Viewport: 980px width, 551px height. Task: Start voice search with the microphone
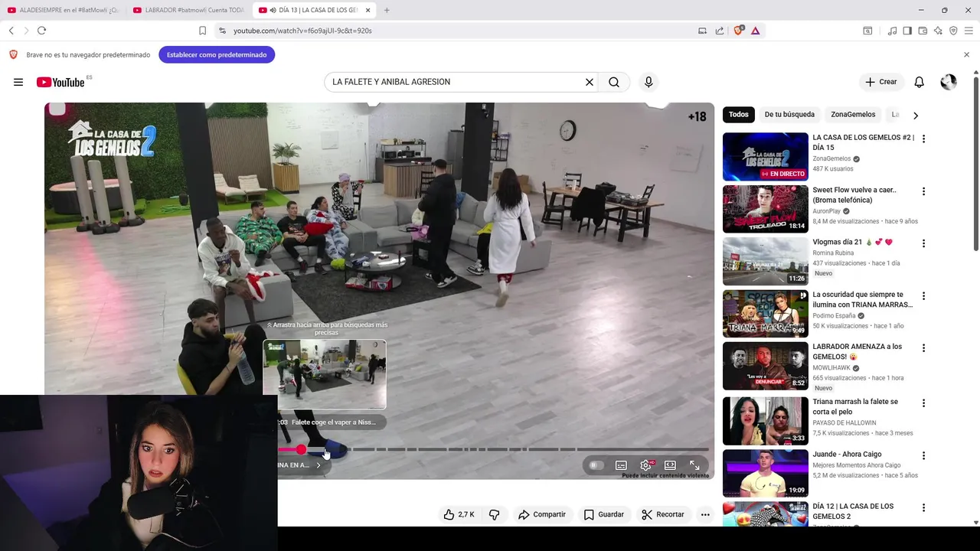(648, 82)
